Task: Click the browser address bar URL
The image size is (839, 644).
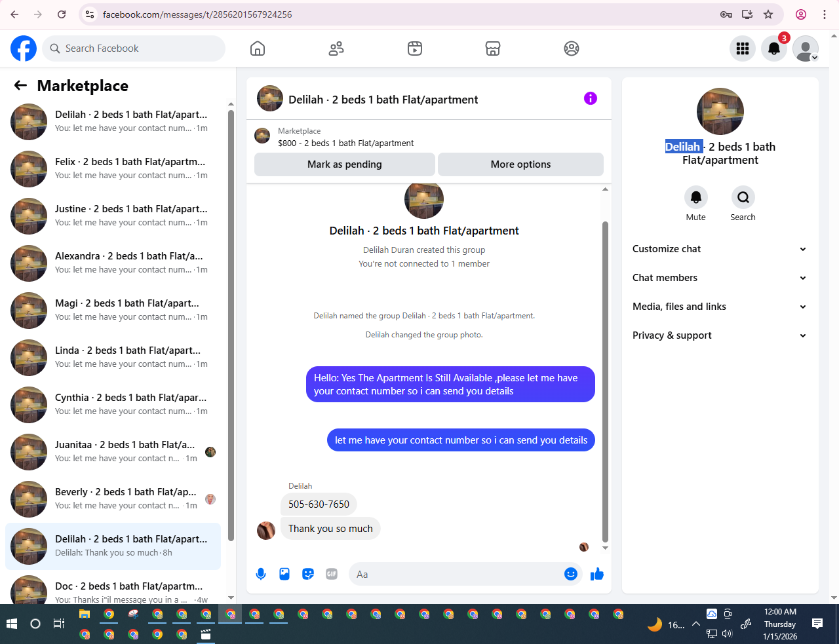Action: click(197, 14)
